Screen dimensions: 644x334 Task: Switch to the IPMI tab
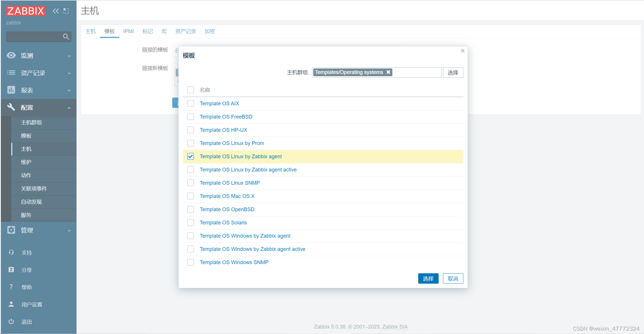coord(128,31)
